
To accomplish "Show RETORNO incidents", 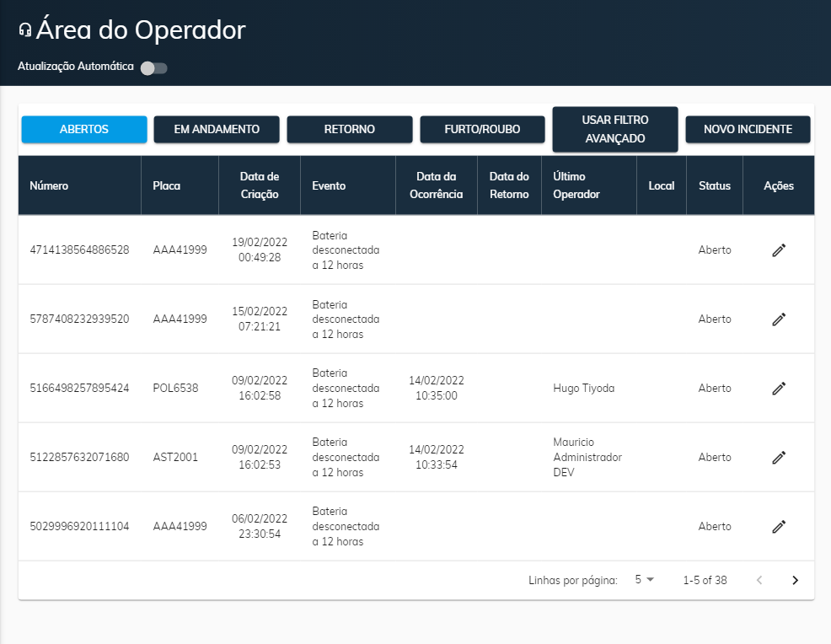I will [x=350, y=129].
